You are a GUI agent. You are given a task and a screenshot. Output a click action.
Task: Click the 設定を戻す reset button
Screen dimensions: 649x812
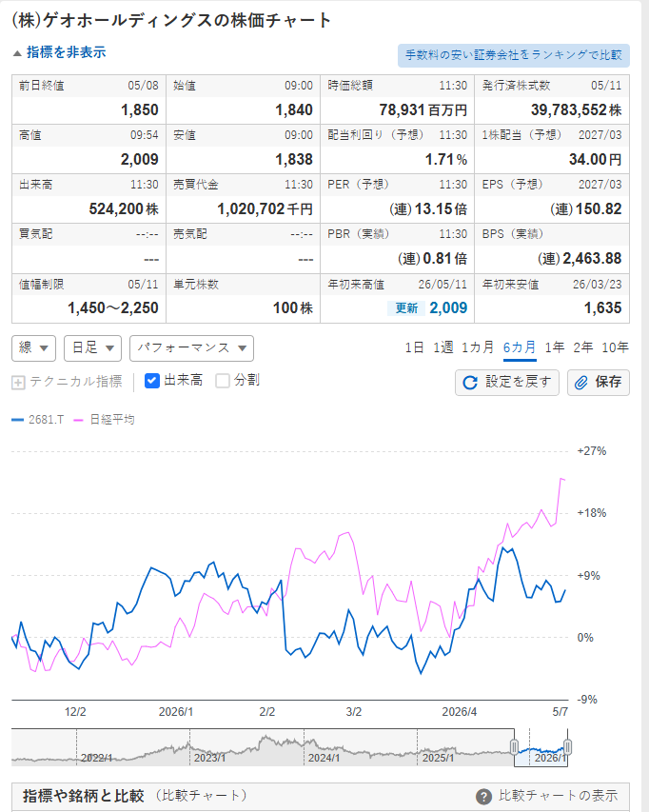507,382
